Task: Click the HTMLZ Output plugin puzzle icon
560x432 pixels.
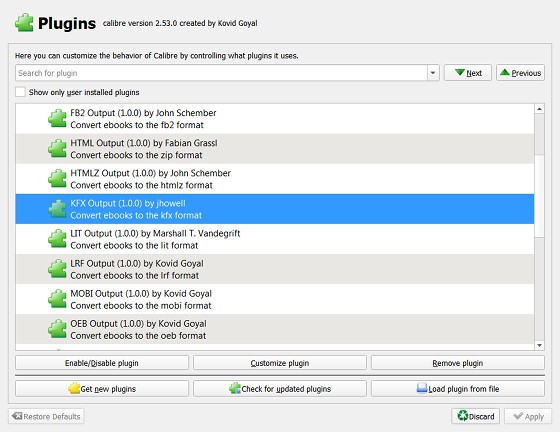Action: 57,179
